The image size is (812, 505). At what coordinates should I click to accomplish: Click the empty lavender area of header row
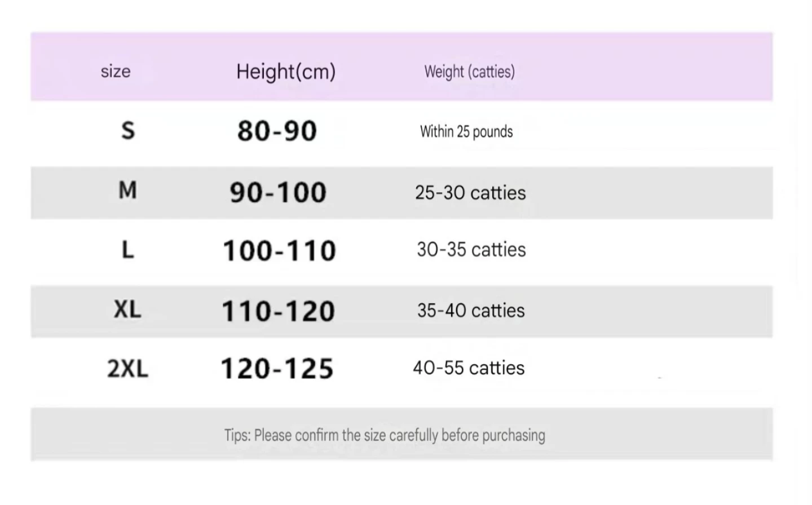648,68
